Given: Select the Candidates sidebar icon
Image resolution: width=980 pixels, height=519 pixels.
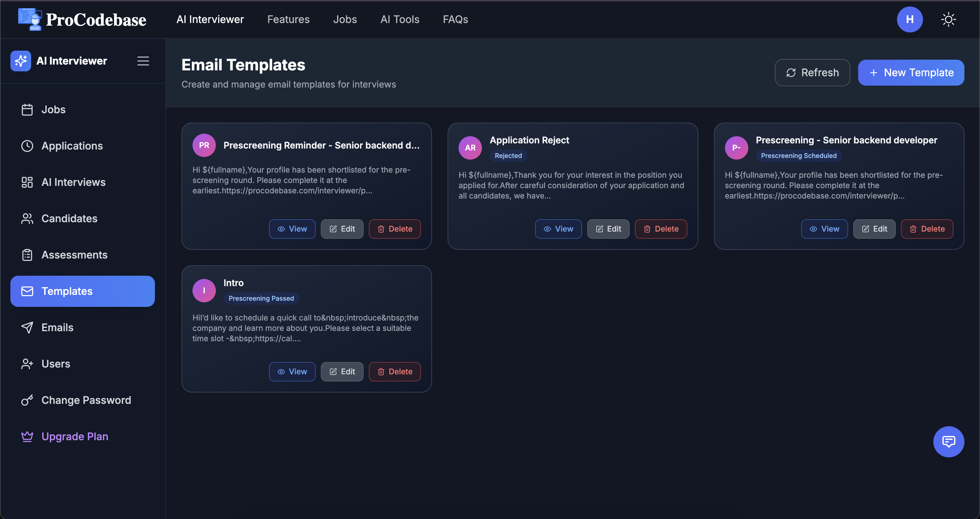Looking at the screenshot, I should point(27,218).
